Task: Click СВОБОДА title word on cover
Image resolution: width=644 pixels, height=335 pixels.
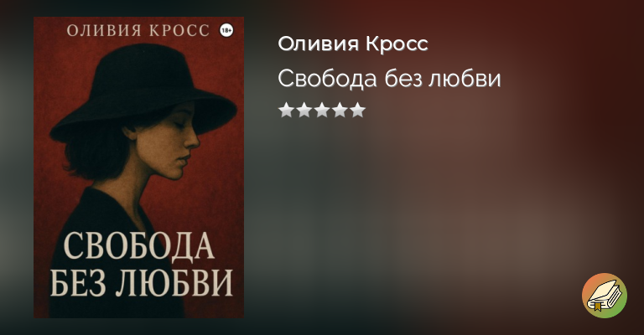Action: pos(139,246)
